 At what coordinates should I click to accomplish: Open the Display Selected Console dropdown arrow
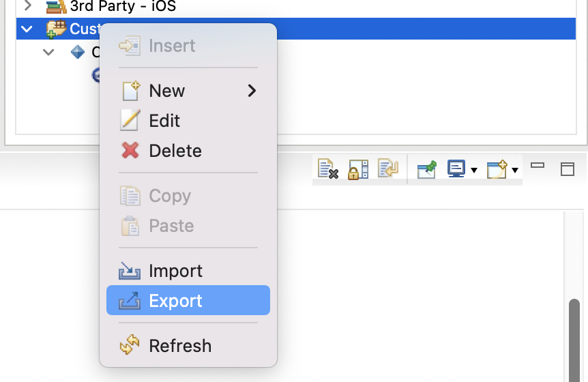coord(474,170)
